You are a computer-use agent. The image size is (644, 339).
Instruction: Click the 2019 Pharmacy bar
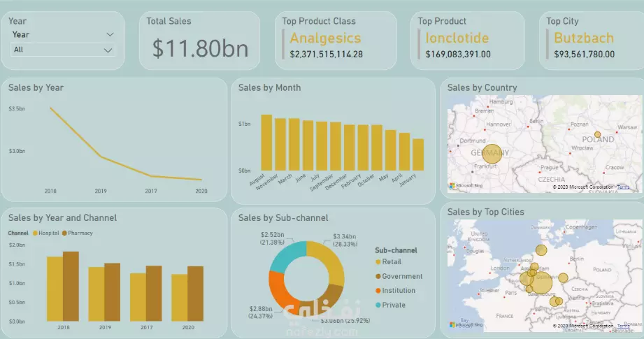click(x=113, y=292)
